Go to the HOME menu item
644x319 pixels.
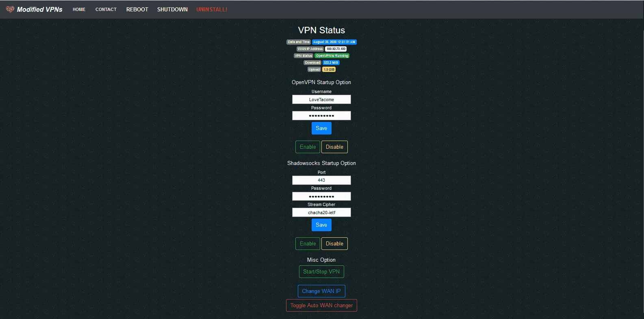tap(79, 9)
